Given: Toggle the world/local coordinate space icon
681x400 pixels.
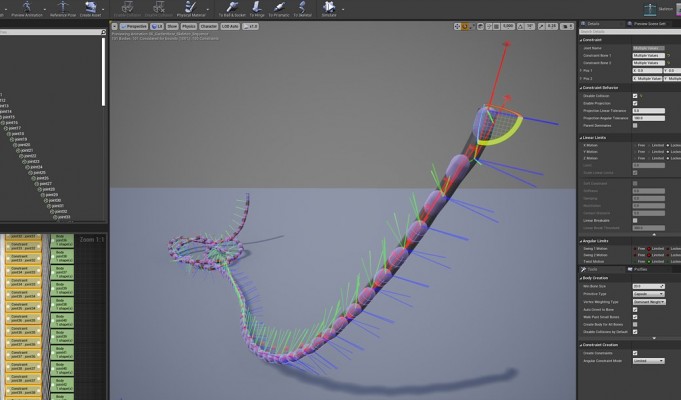Looking at the screenshot, I should coord(480,26).
